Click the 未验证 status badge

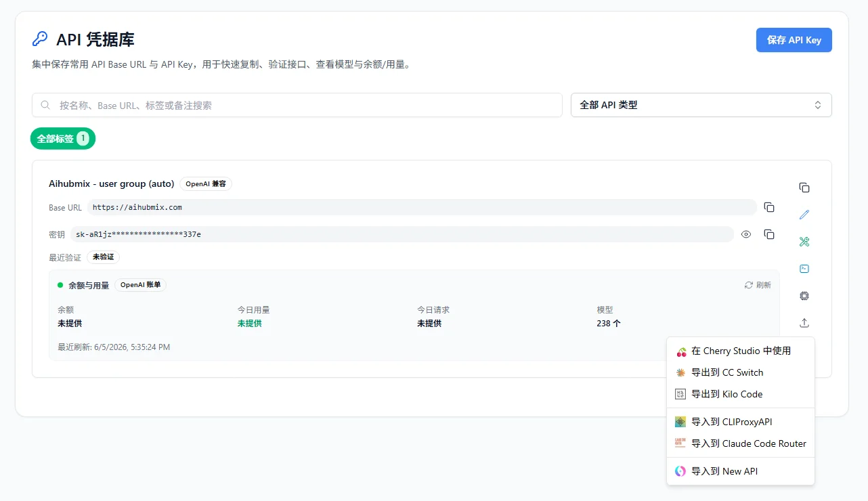(x=104, y=257)
